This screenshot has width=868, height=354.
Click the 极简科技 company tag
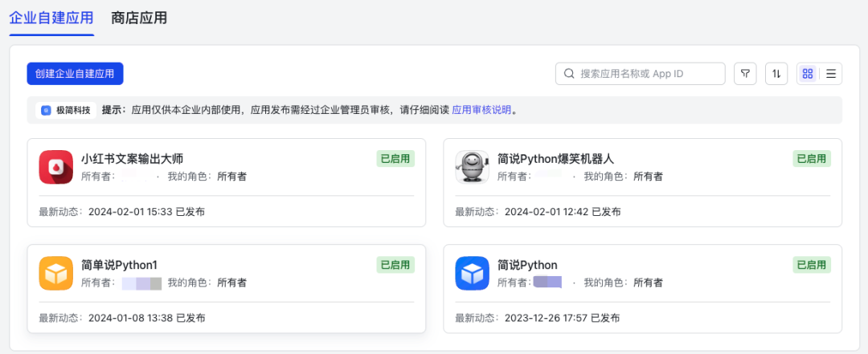coord(67,110)
